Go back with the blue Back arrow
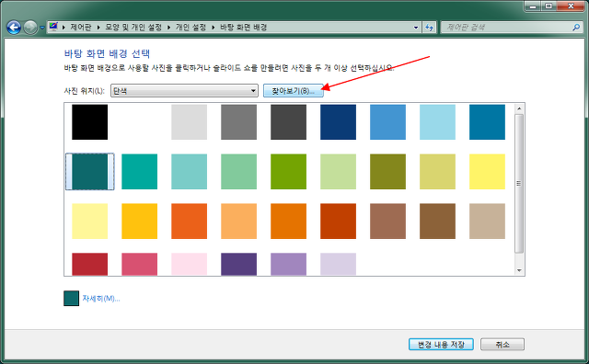Viewport: 589px width, 364px height. pos(14,28)
